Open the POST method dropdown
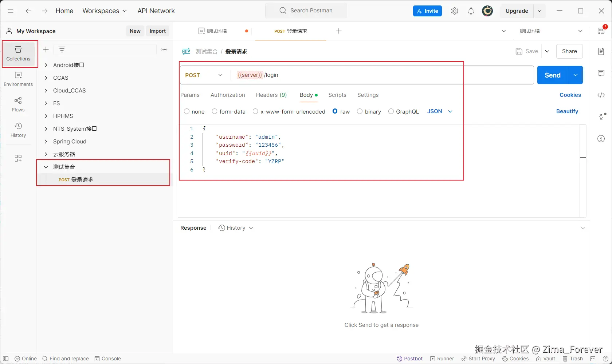 click(x=204, y=75)
